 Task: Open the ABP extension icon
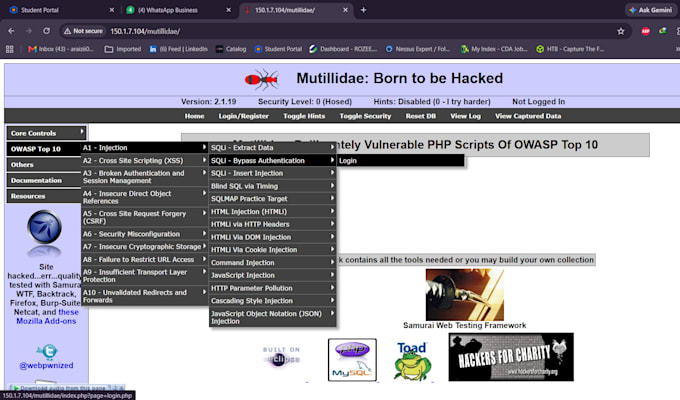[645, 31]
